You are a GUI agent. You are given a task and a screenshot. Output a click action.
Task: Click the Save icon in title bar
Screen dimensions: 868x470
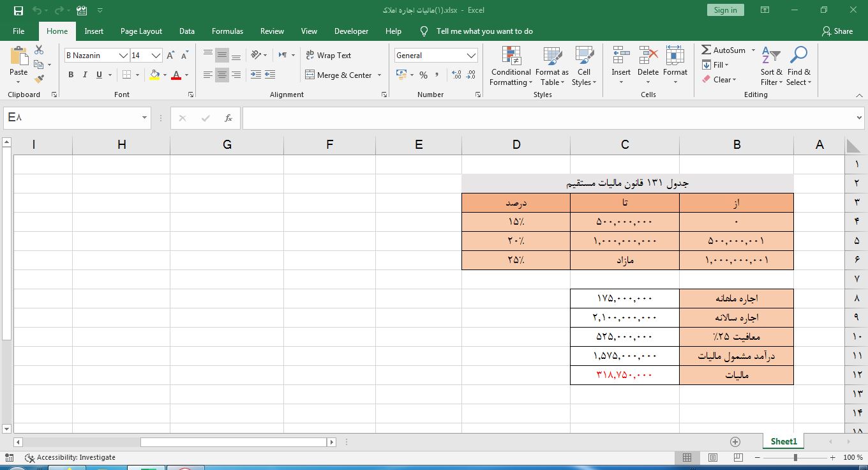coord(18,10)
